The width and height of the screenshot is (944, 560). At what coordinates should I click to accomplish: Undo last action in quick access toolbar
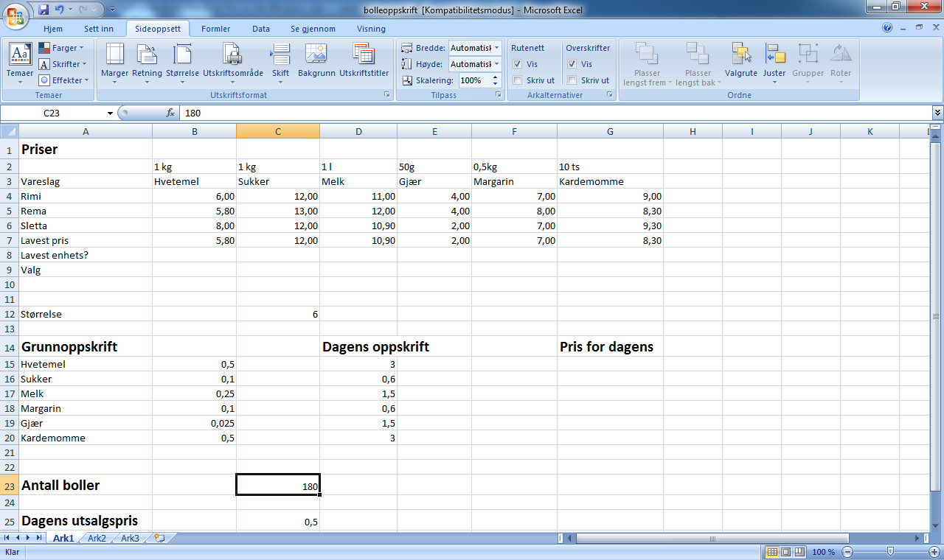tap(60, 10)
